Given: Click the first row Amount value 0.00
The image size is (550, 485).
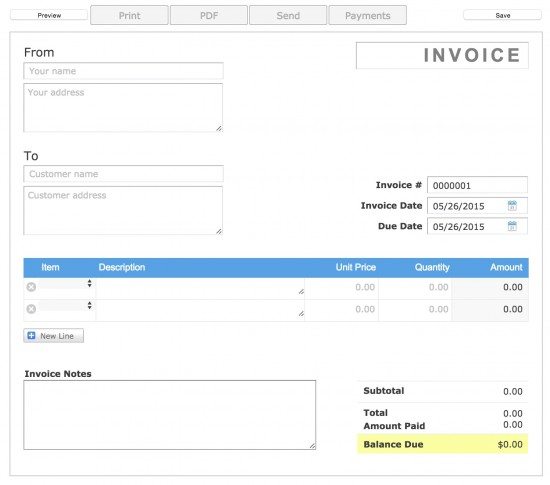Looking at the screenshot, I should [x=513, y=287].
